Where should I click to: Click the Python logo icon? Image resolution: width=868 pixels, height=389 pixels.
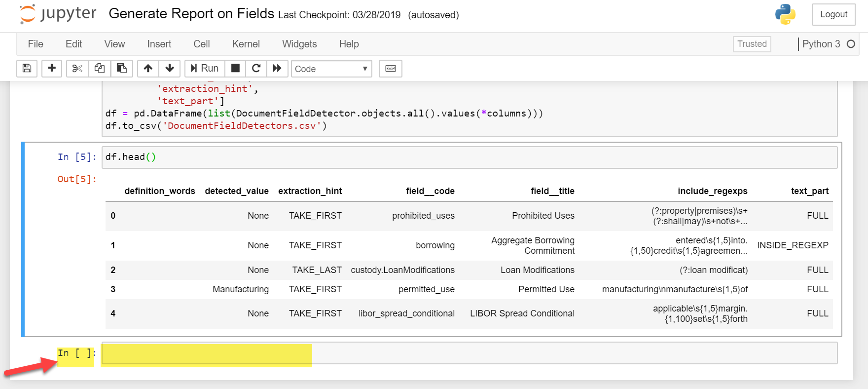[785, 14]
